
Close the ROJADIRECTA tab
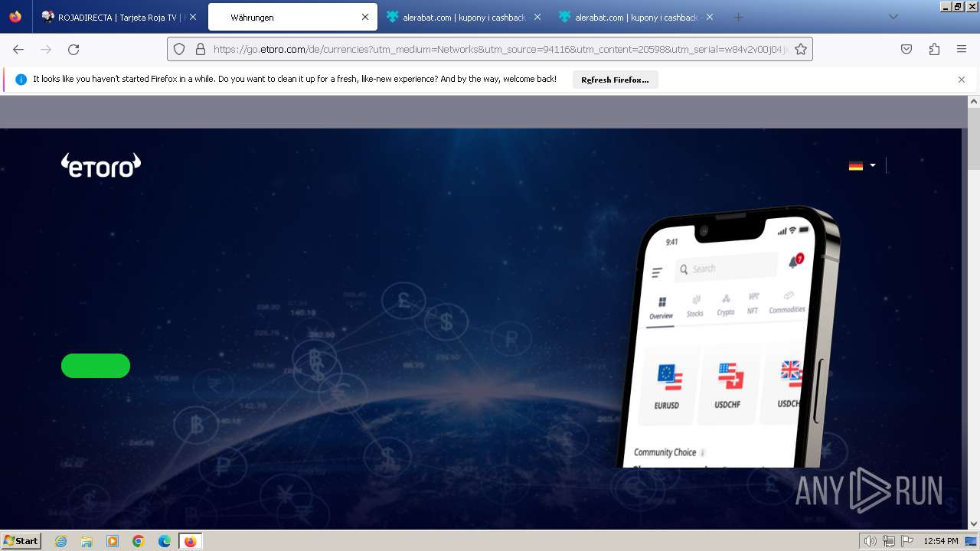(x=192, y=17)
